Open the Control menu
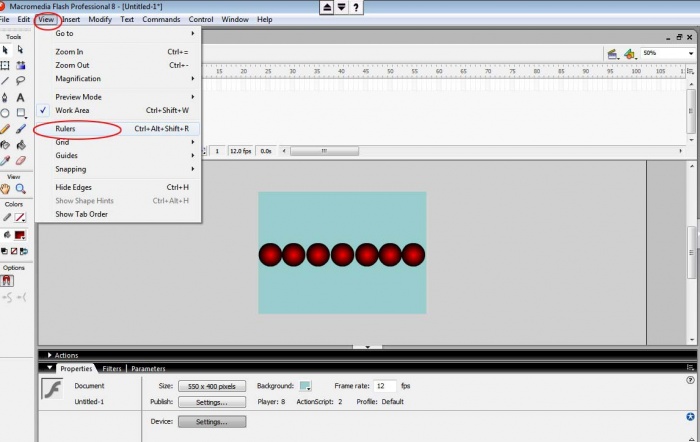 tap(201, 19)
